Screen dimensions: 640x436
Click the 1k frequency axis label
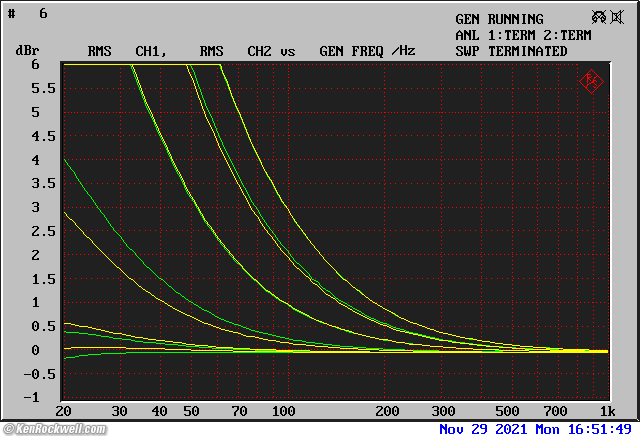(x=607, y=411)
